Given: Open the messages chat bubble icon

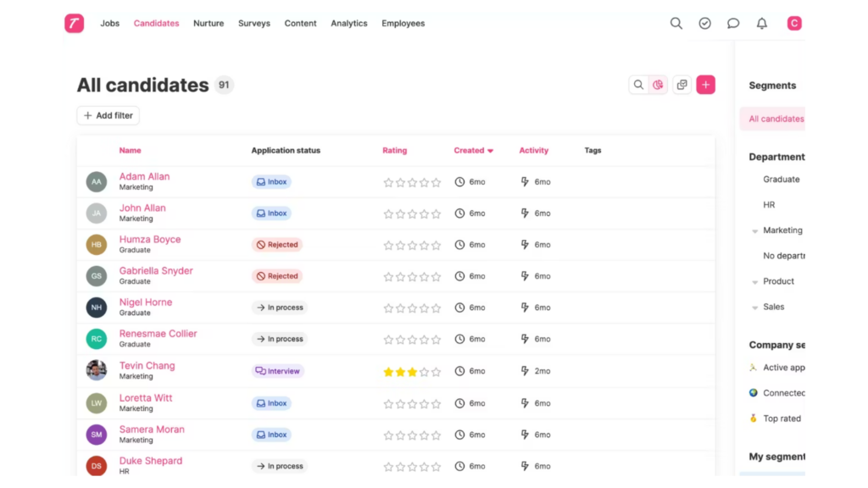Looking at the screenshot, I should pos(733,24).
